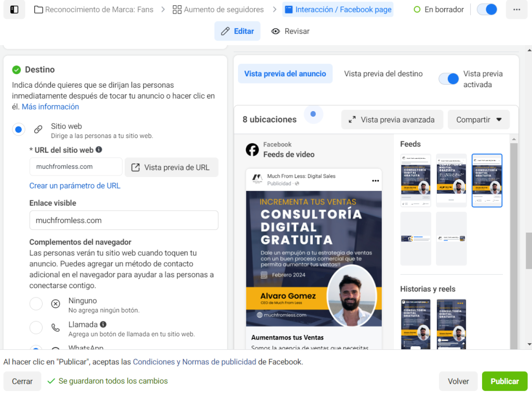532x394 pixels.
Task: Click the link chain icon beside Sitio web
Action: click(x=38, y=129)
